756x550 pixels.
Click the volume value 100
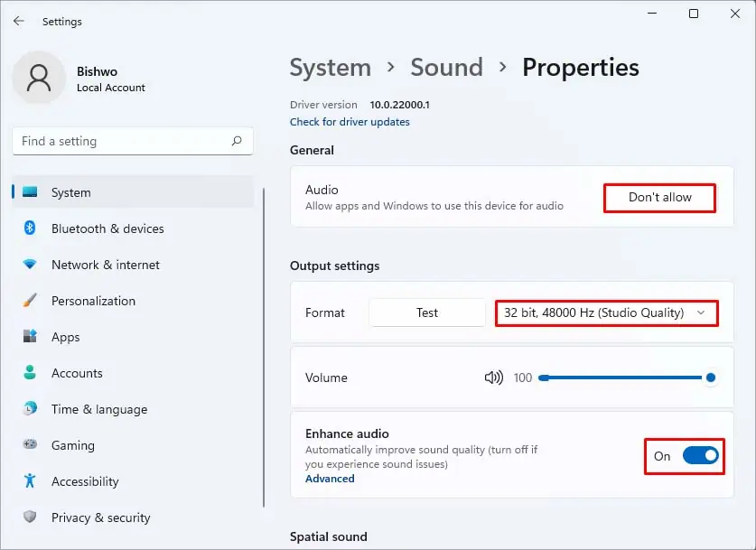click(x=523, y=378)
